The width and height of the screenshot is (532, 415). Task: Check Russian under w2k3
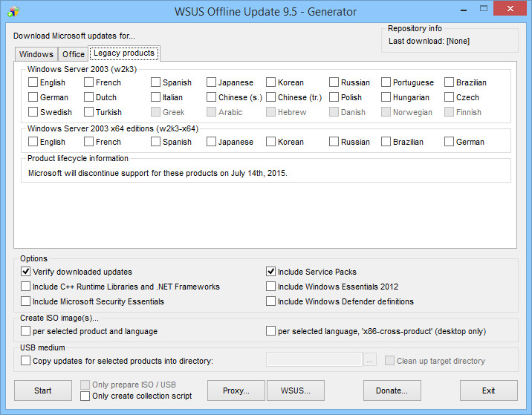tap(334, 82)
